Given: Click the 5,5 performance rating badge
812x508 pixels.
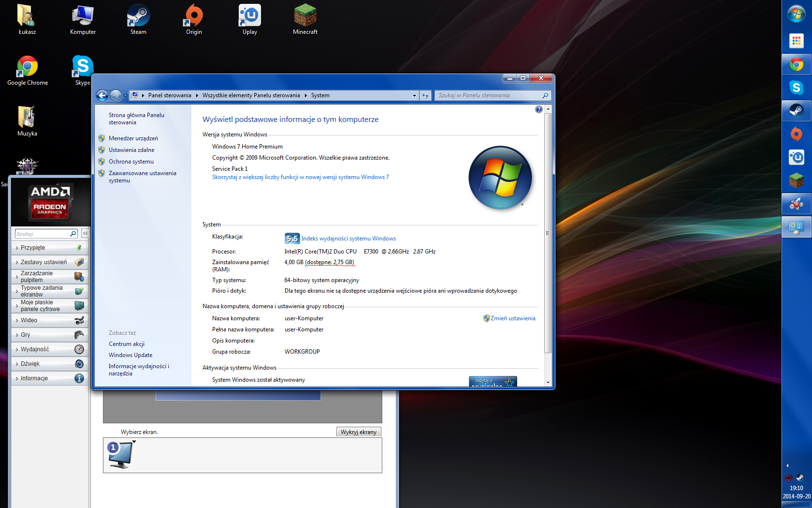Looking at the screenshot, I should 292,239.
